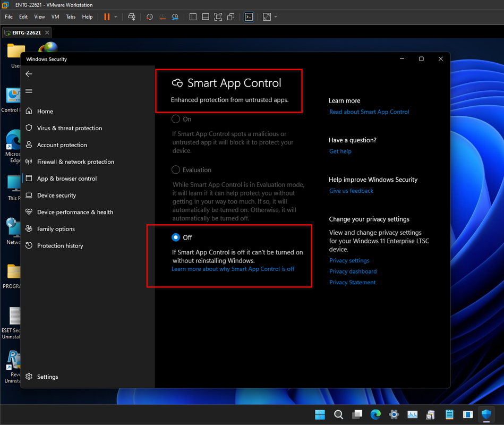
Task: Open VMware snapshot manager
Action: 175,16
